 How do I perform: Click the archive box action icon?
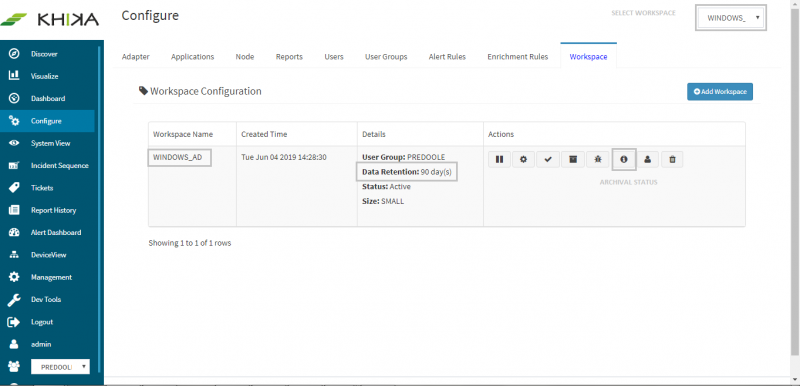coord(573,159)
